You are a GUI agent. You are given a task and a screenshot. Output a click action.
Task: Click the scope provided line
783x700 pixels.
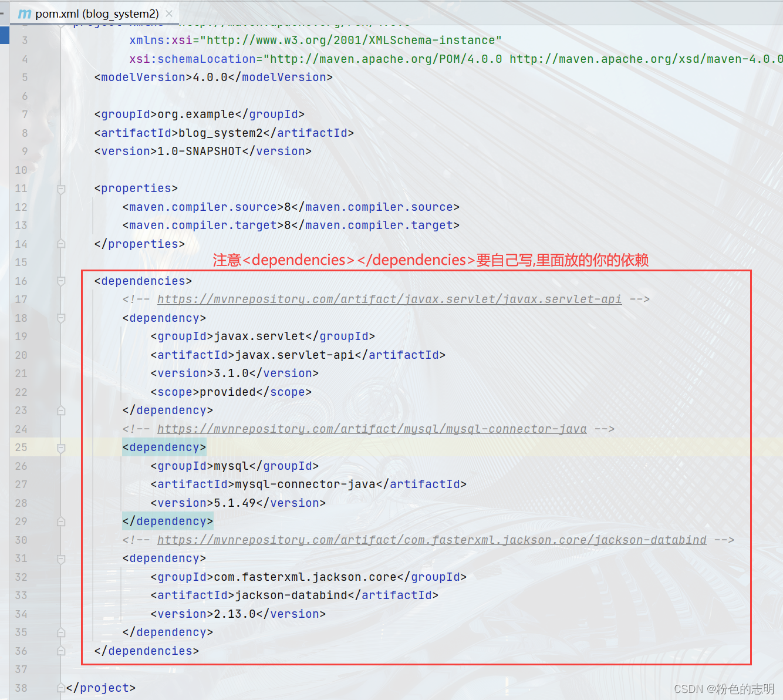click(231, 392)
